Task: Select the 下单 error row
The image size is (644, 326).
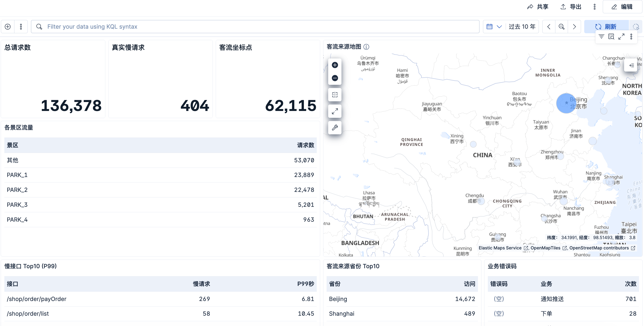Action: click(563, 314)
